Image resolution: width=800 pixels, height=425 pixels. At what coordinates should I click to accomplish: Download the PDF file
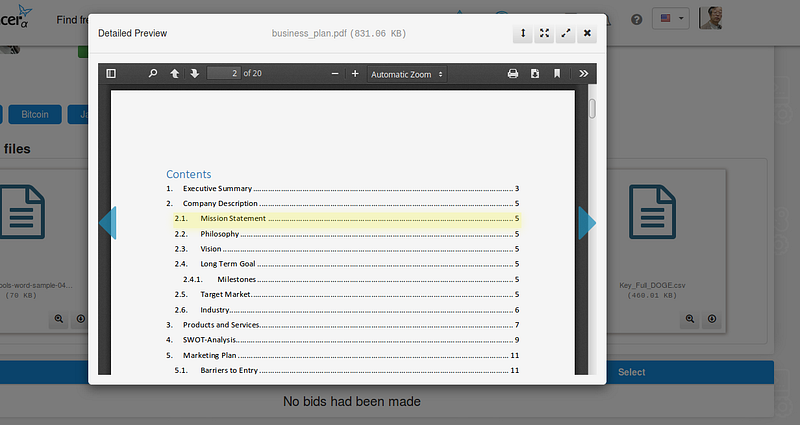pos(535,73)
